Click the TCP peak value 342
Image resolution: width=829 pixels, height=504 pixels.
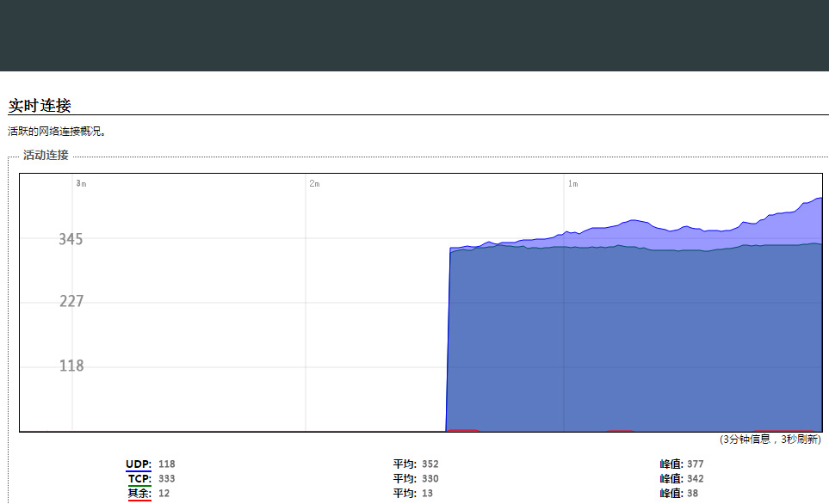coord(696,479)
